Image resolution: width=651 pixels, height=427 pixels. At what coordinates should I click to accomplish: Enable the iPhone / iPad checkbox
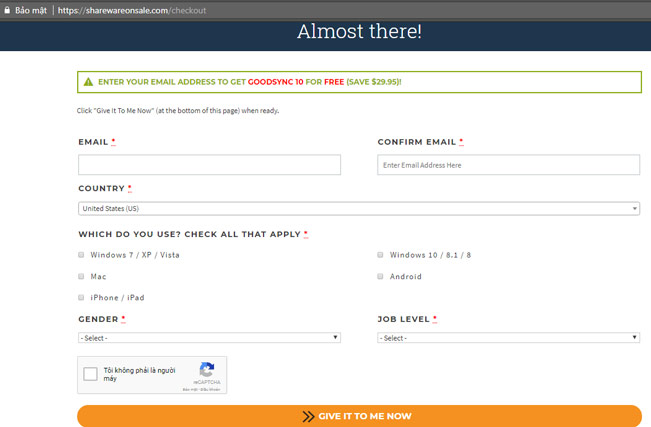tap(81, 297)
